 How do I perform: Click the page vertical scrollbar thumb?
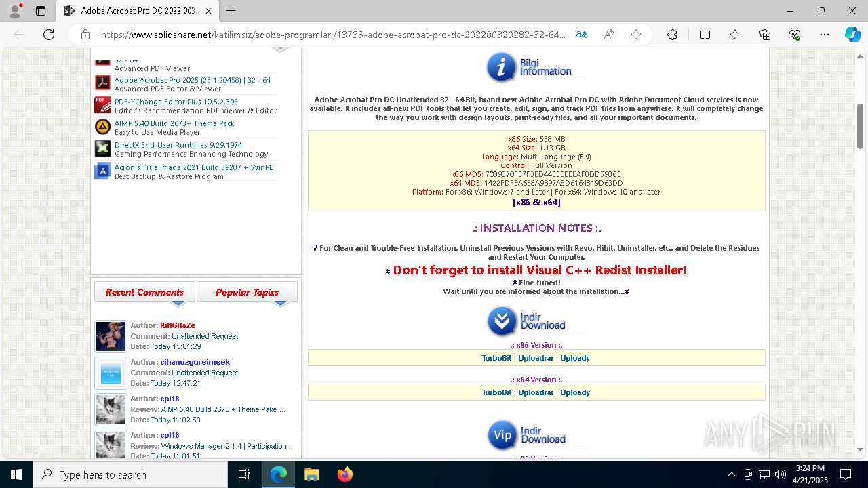[x=861, y=125]
